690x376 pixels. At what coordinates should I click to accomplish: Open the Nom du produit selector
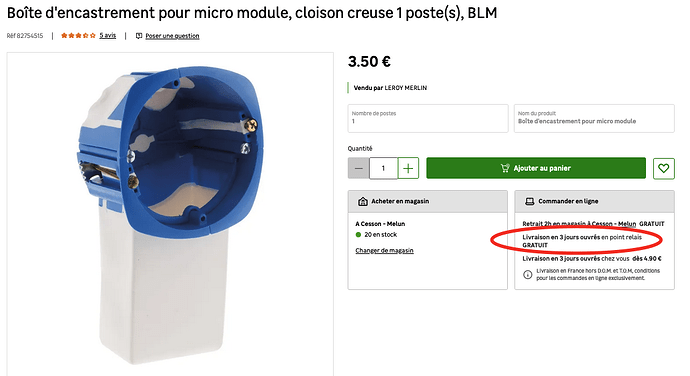point(594,118)
